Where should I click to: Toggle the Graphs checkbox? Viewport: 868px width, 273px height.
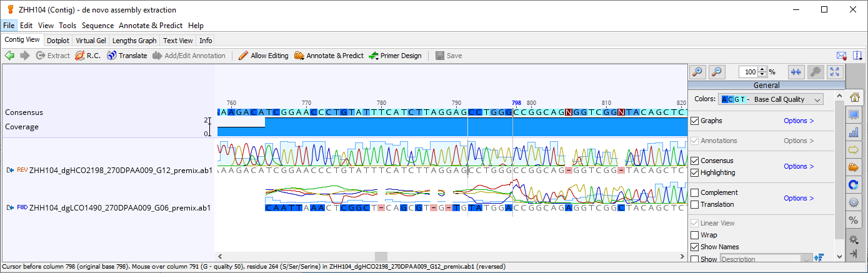click(694, 121)
